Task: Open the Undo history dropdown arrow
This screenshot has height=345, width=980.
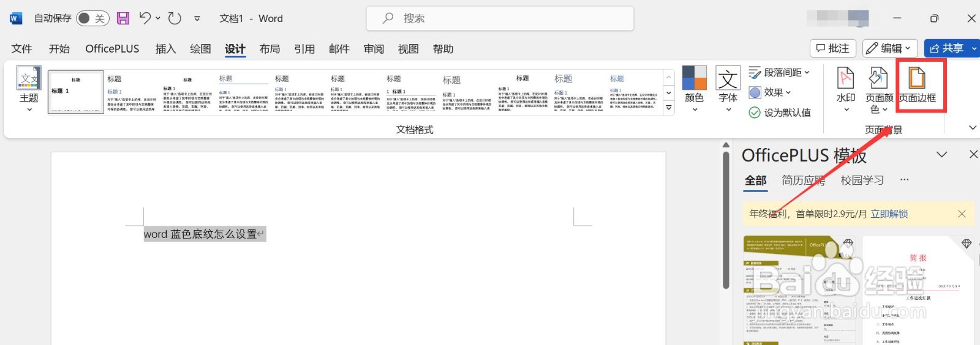Action: [x=158, y=18]
